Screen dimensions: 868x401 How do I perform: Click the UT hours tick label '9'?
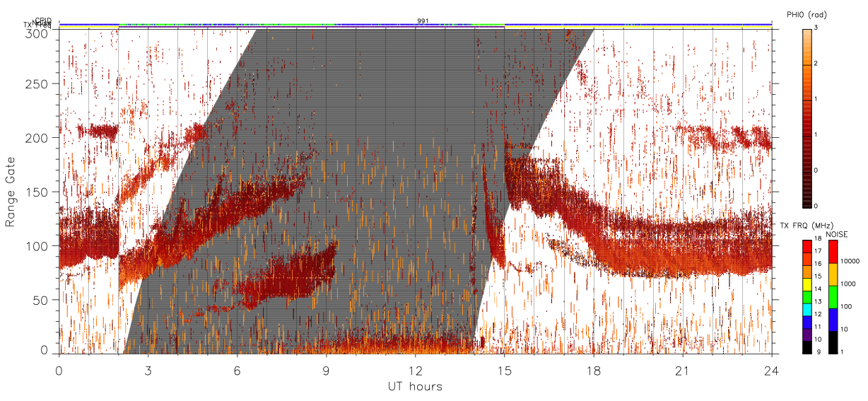pyautogui.click(x=326, y=370)
